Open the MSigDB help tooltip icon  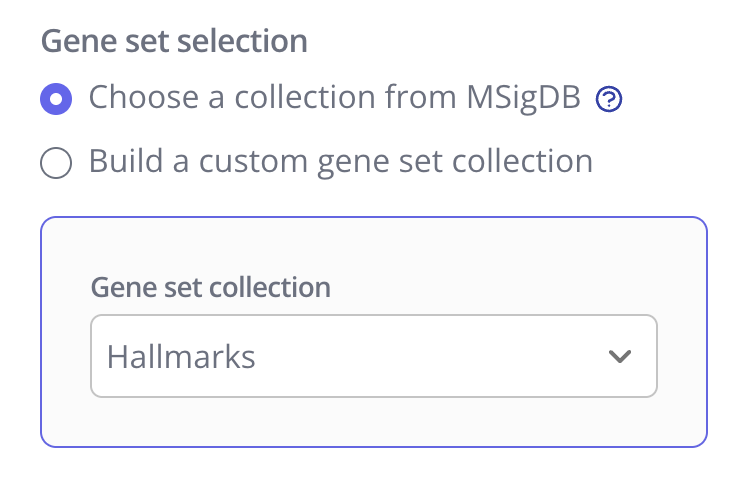(x=609, y=99)
